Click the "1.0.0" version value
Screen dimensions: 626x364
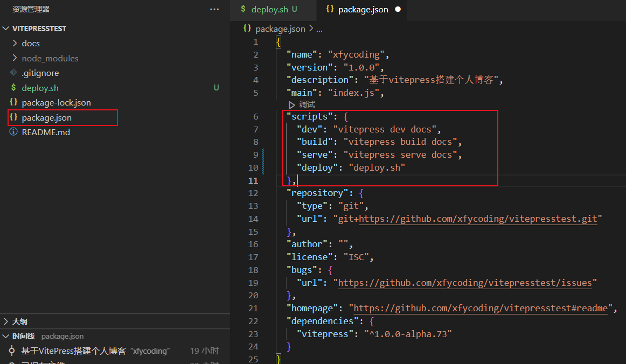[x=361, y=67]
